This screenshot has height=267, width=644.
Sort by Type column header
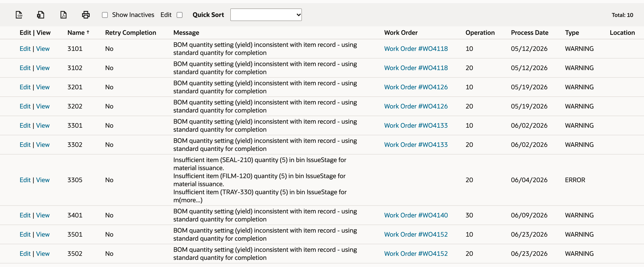click(x=572, y=33)
